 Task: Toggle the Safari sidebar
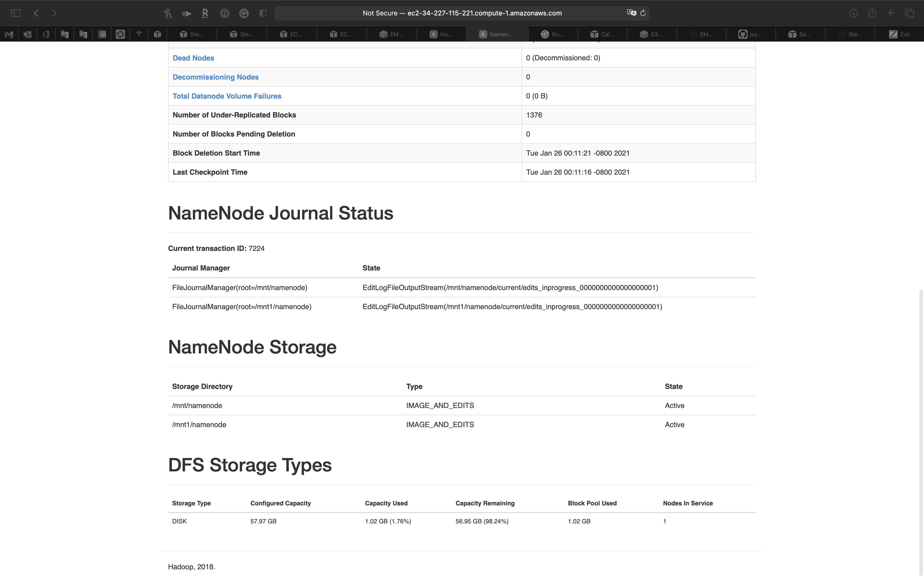tap(16, 13)
